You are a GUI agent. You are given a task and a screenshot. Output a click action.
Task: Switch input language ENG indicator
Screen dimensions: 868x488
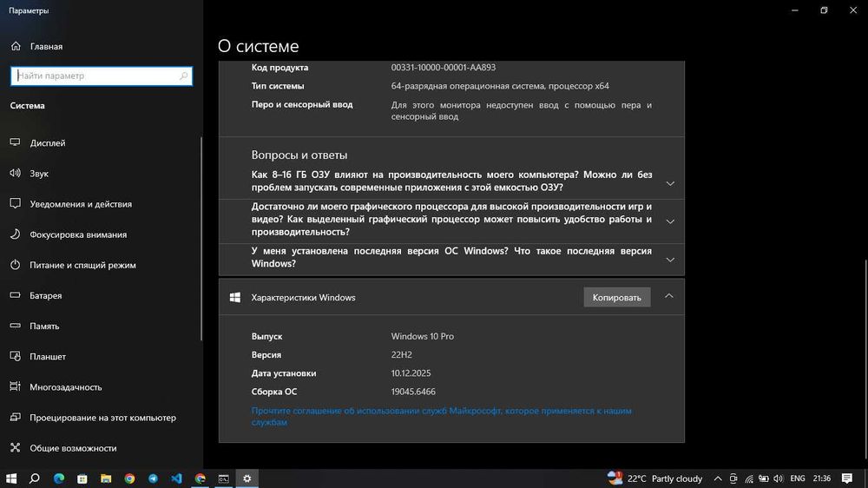798,478
